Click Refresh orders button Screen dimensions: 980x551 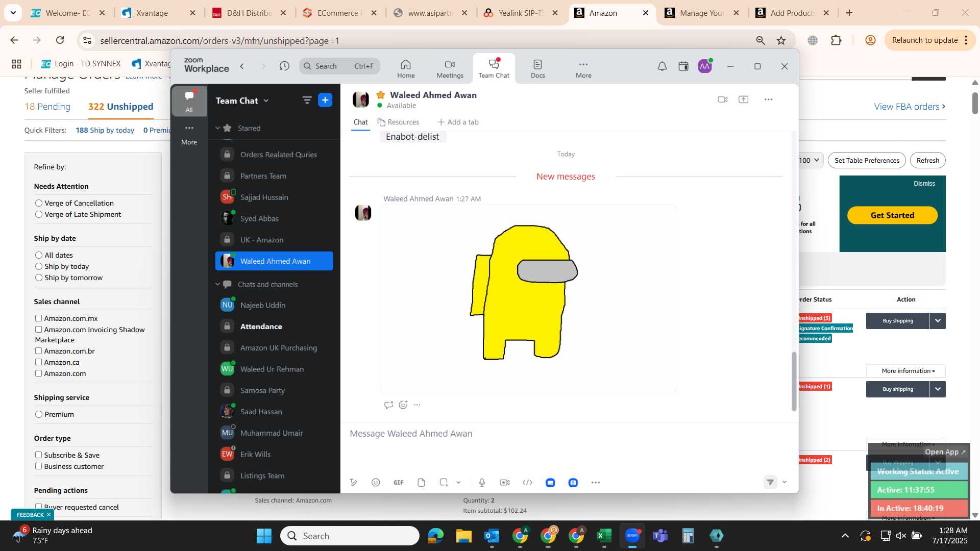(x=927, y=160)
